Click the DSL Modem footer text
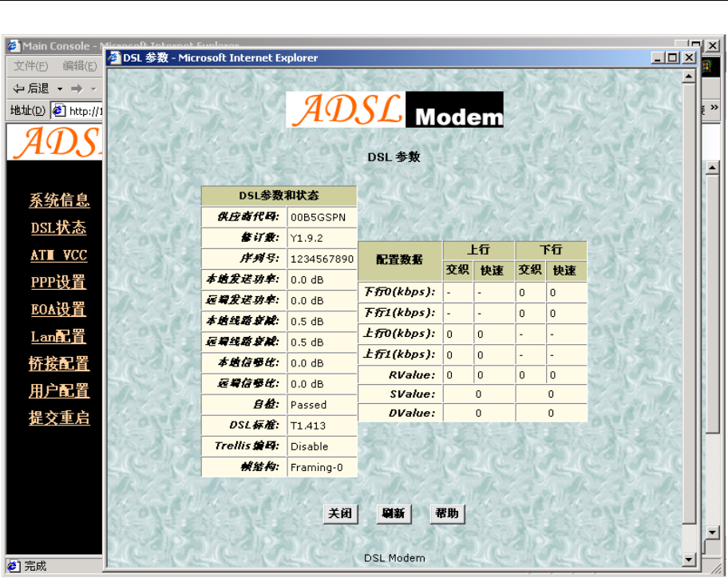The width and height of the screenshot is (728, 578). (x=394, y=558)
